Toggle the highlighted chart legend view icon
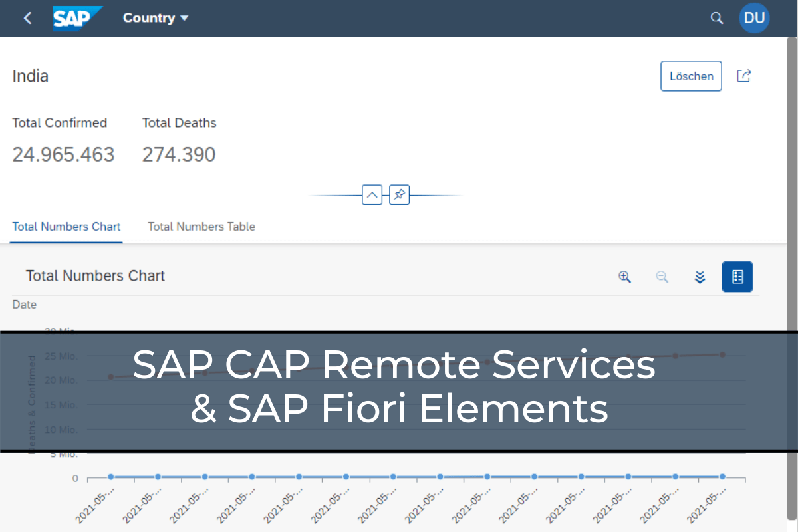Image resolution: width=798 pixels, height=532 pixels. (737, 277)
